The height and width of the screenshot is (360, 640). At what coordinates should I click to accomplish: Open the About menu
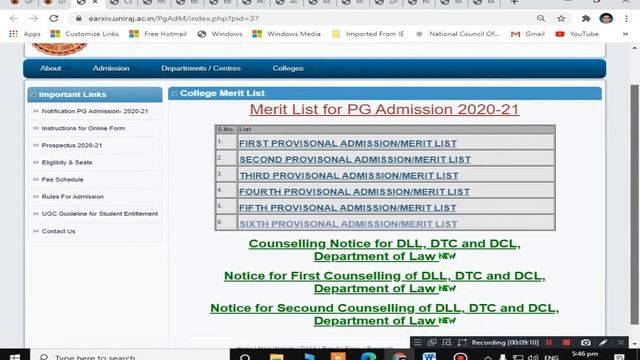pyautogui.click(x=51, y=68)
